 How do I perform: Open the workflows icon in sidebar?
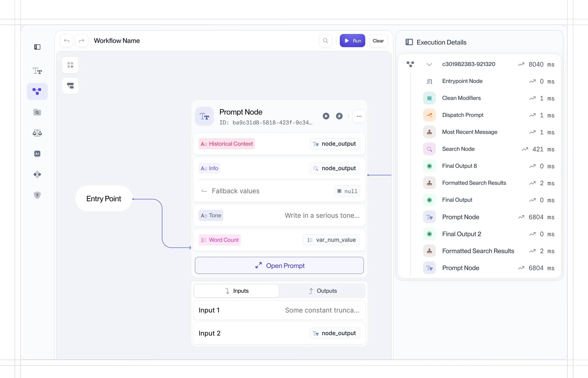(x=37, y=92)
